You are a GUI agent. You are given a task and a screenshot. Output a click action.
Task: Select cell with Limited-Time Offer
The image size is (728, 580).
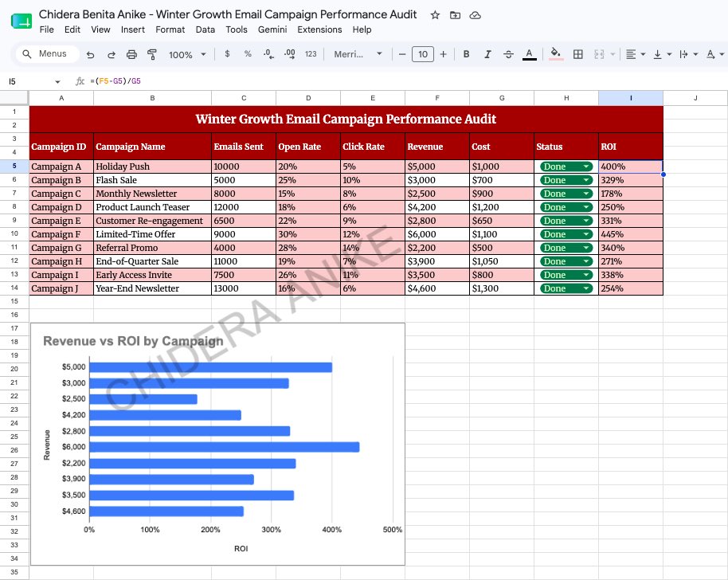[152, 234]
